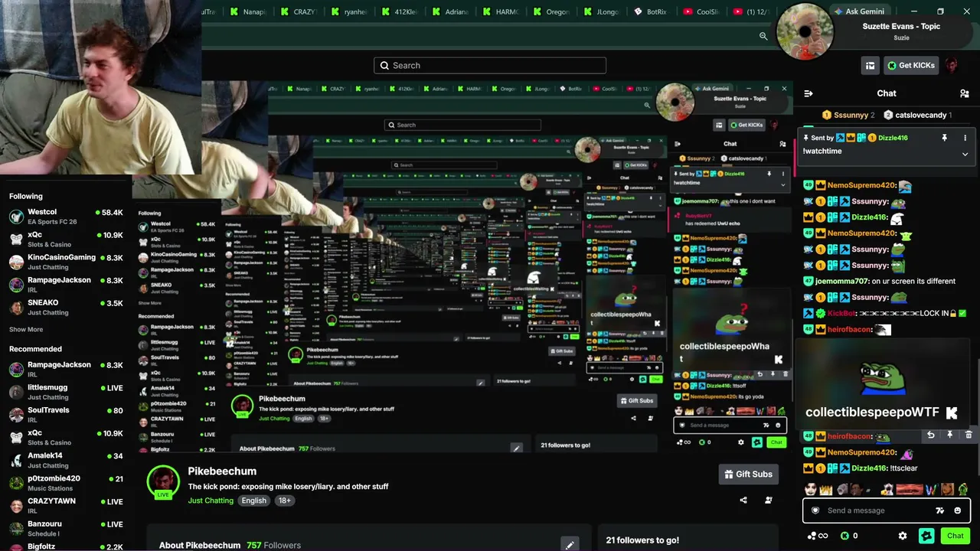Expand the pinned !watchtime message chevron
The image size is (980, 551).
pyautogui.click(x=965, y=154)
